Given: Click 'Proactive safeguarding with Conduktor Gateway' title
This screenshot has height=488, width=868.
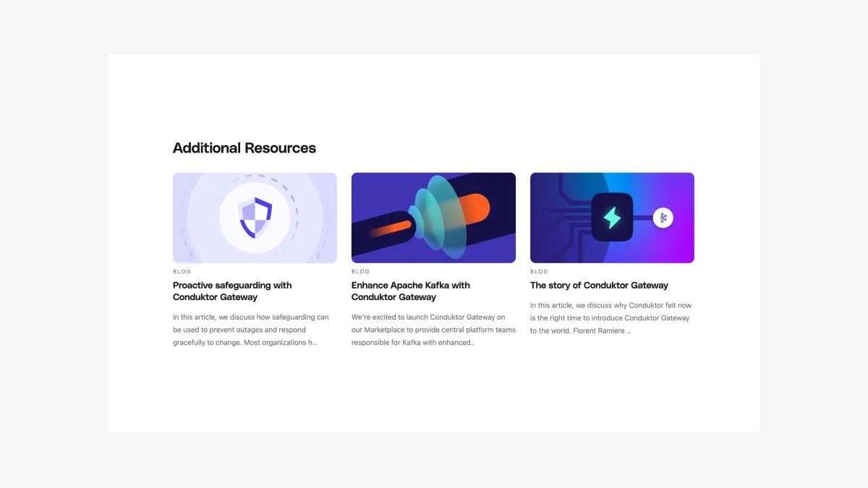Looking at the screenshot, I should point(232,291).
